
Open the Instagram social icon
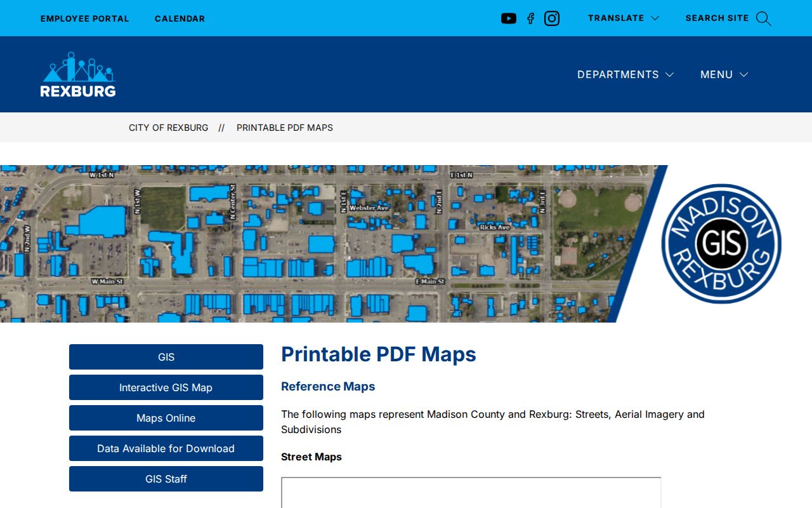(x=552, y=18)
